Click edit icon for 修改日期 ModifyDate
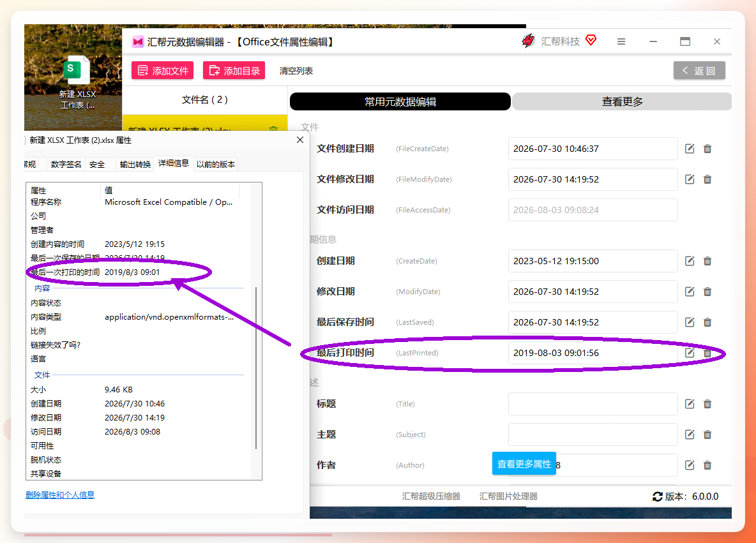The width and height of the screenshot is (756, 543). click(x=690, y=292)
